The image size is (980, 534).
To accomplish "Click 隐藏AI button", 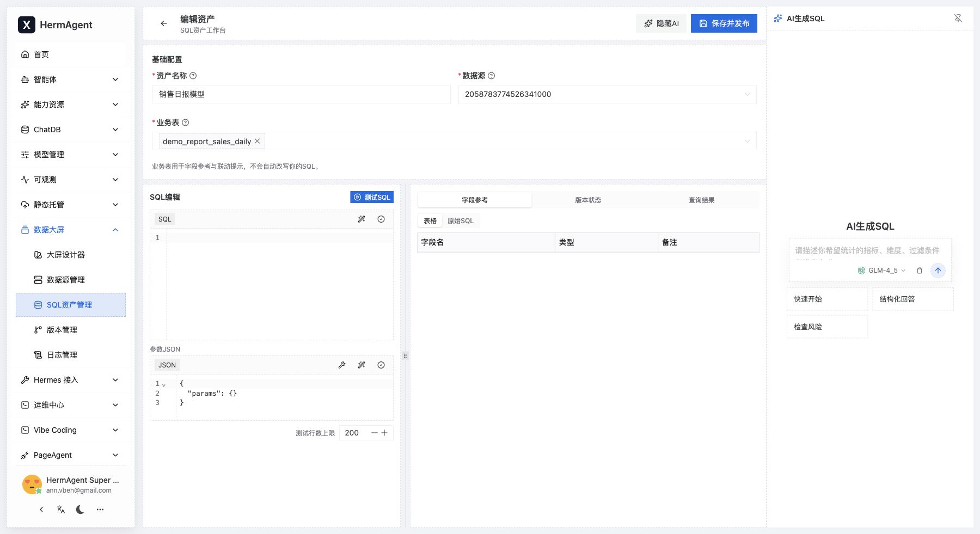I will pyautogui.click(x=661, y=23).
